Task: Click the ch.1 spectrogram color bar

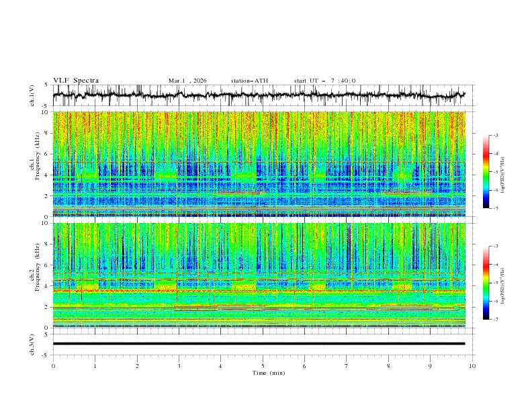Action: pos(486,172)
